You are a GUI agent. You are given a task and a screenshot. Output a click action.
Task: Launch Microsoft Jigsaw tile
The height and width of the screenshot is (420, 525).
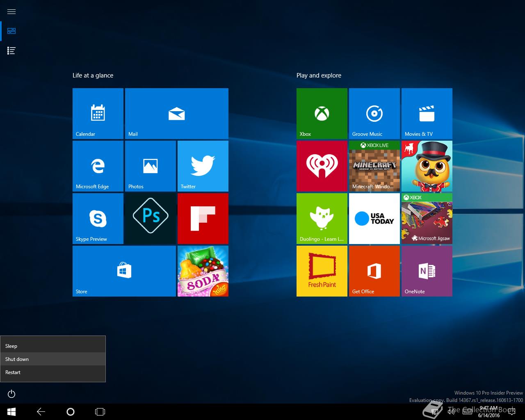click(x=427, y=219)
